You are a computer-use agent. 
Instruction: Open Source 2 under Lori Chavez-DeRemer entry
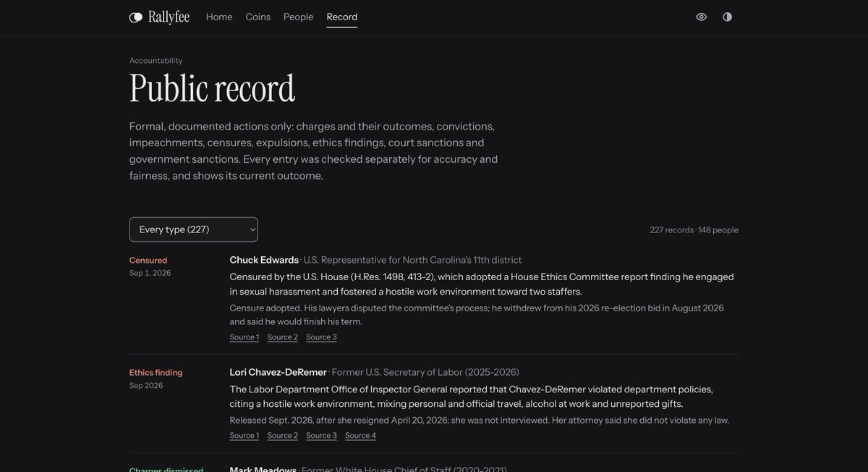(283, 436)
